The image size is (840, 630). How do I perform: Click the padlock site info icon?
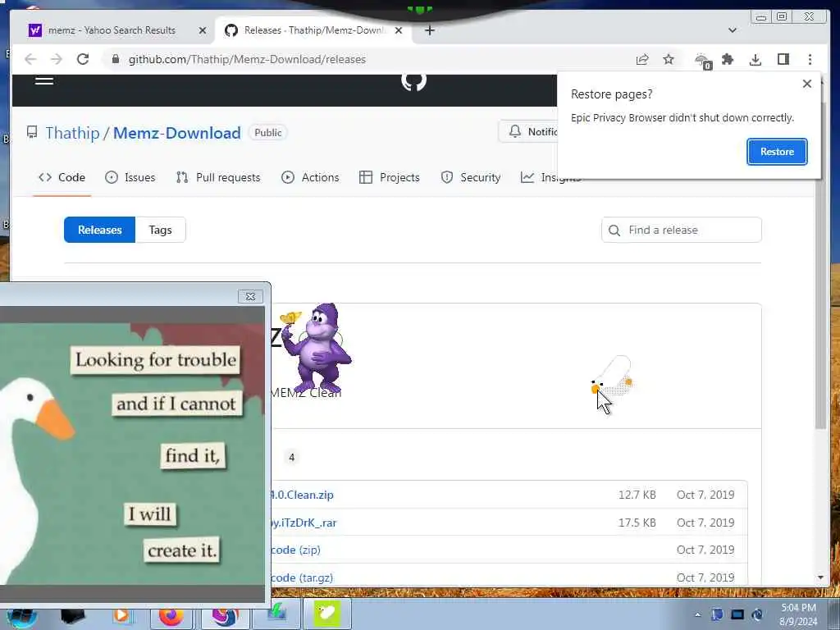pyautogui.click(x=115, y=59)
